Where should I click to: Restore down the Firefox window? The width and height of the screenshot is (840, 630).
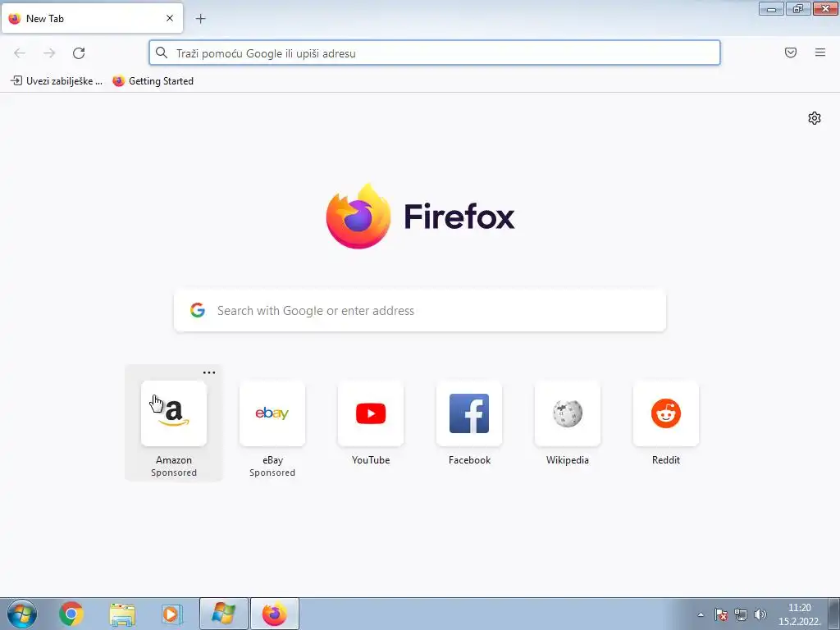click(x=798, y=8)
